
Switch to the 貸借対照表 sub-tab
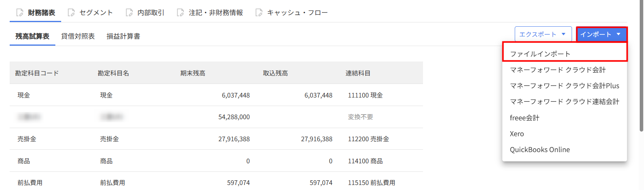click(78, 36)
